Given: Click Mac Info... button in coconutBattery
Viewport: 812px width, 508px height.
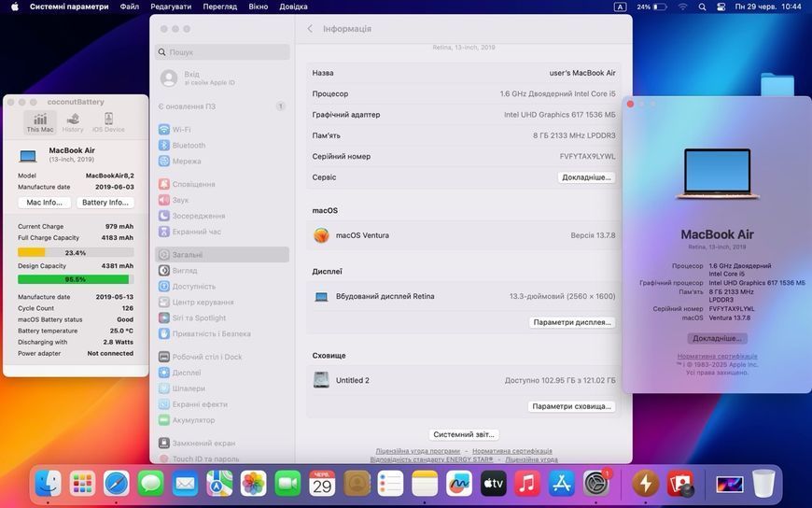Looking at the screenshot, I should click(45, 203).
